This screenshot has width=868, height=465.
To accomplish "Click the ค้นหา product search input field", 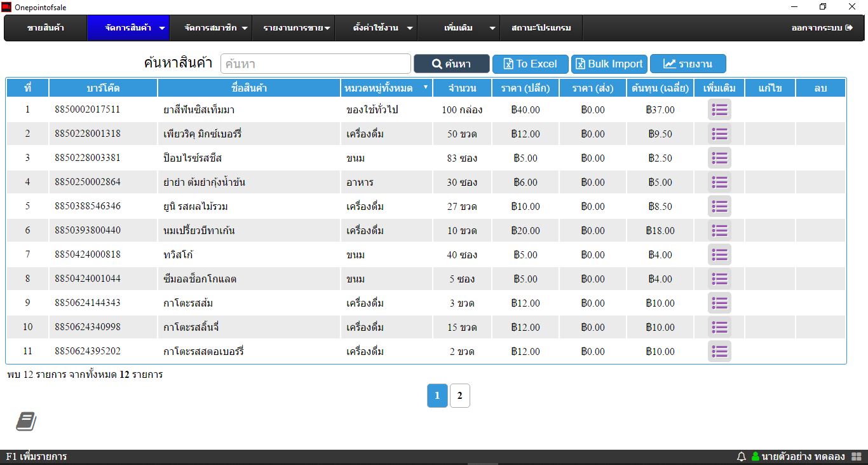I will (316, 64).
